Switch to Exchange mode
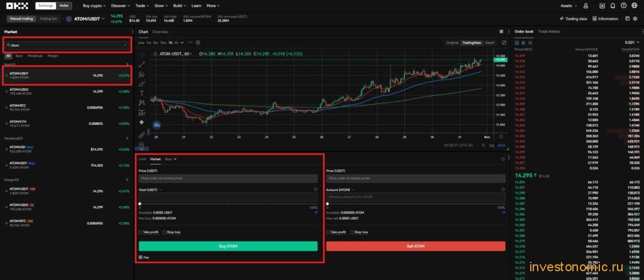This screenshot has width=644, height=280. point(45,6)
